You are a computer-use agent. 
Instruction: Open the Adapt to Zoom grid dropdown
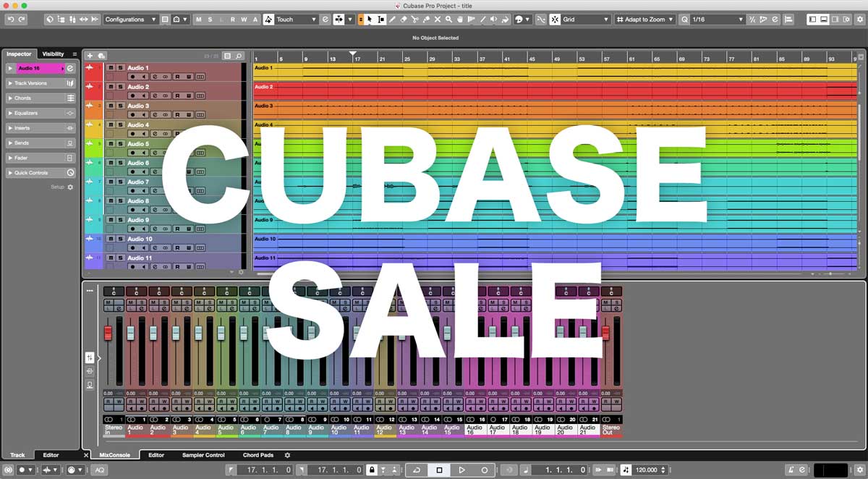(645, 20)
